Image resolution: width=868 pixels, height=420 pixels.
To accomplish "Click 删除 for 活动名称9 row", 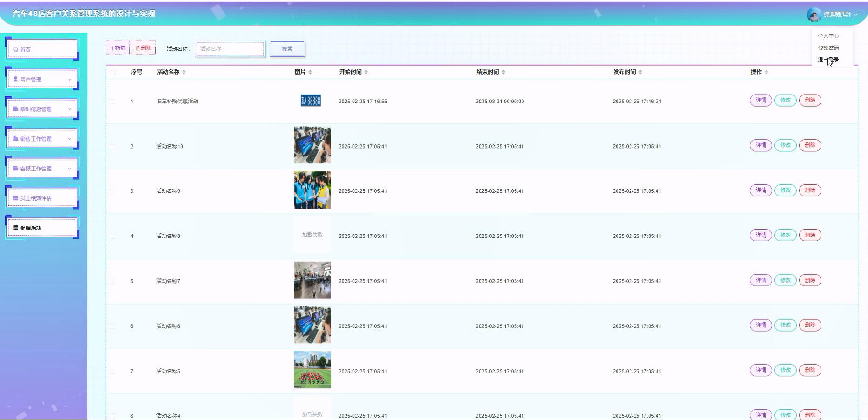I will click(810, 190).
